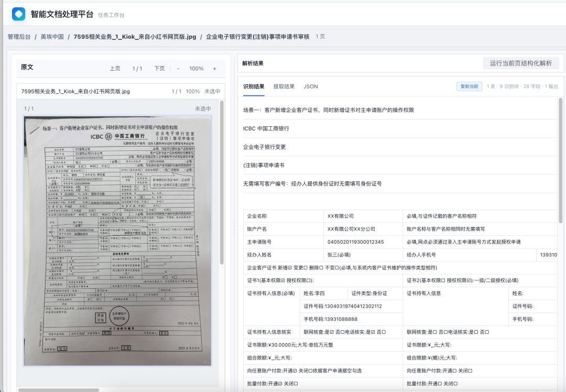Switch to 识别结果 tab
The image size is (566, 392).
pos(254,86)
